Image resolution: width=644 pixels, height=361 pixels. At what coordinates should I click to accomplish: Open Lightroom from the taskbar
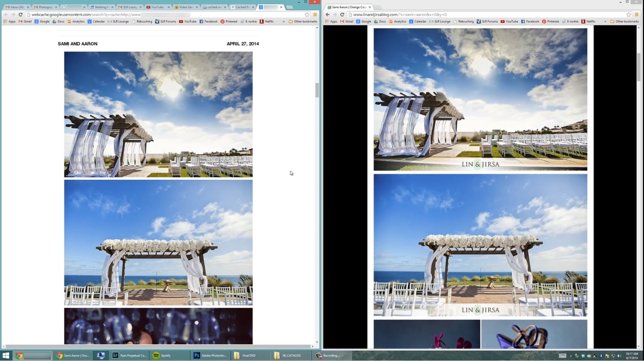pyautogui.click(x=129, y=355)
